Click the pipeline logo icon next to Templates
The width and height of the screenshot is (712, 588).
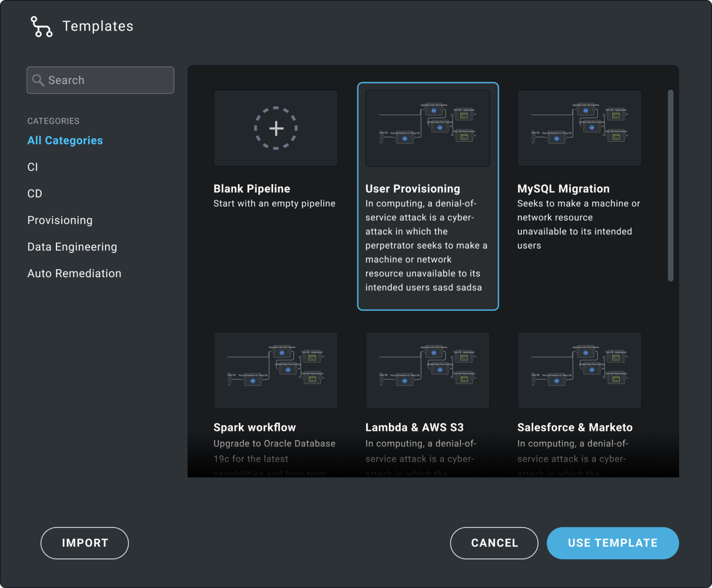tap(41, 26)
